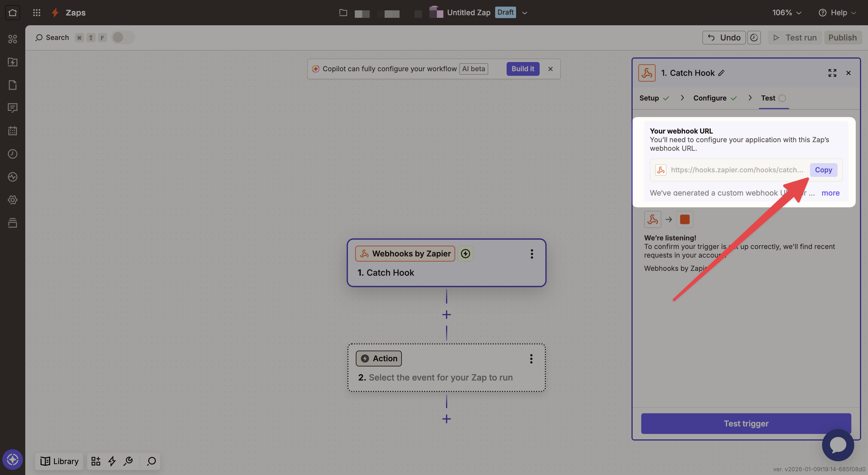This screenshot has width=868, height=475.
Task: Click the pencil icon to rename Catch Hook
Action: (721, 73)
